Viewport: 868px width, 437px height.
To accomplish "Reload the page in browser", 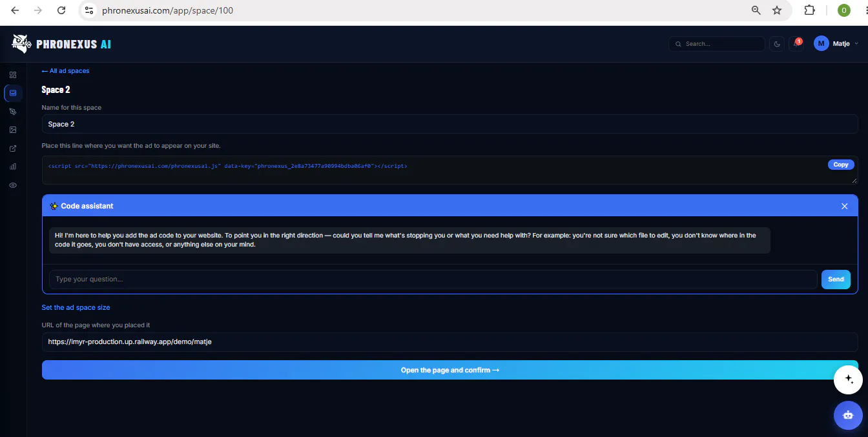I will pyautogui.click(x=61, y=10).
